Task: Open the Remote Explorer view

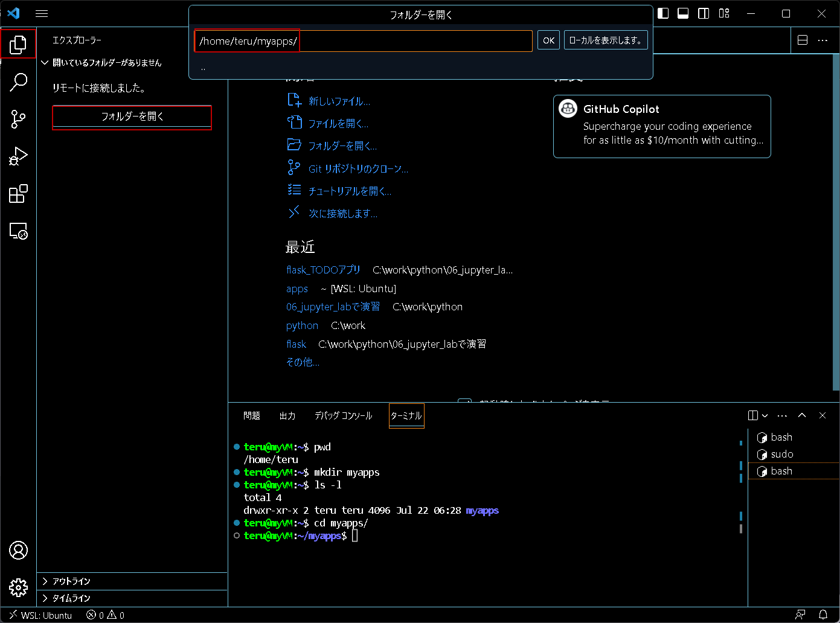Action: 18,231
